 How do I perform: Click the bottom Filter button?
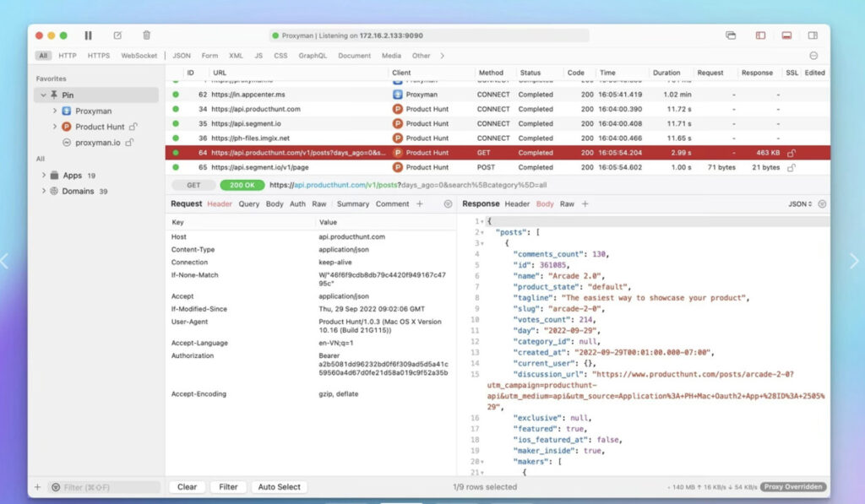click(228, 487)
